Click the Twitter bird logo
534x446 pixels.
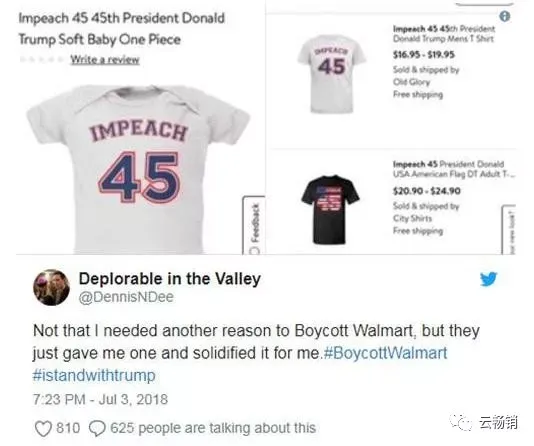pos(489,279)
